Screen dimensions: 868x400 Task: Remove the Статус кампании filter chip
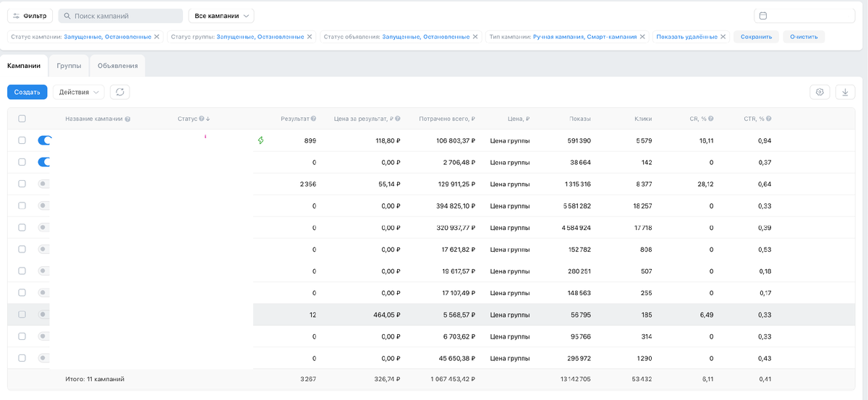pos(157,36)
